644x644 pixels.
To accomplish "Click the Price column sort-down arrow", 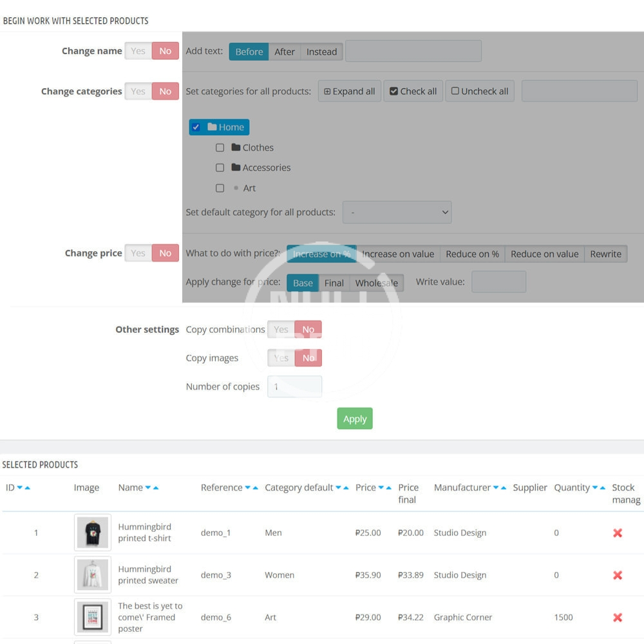I will [381, 488].
